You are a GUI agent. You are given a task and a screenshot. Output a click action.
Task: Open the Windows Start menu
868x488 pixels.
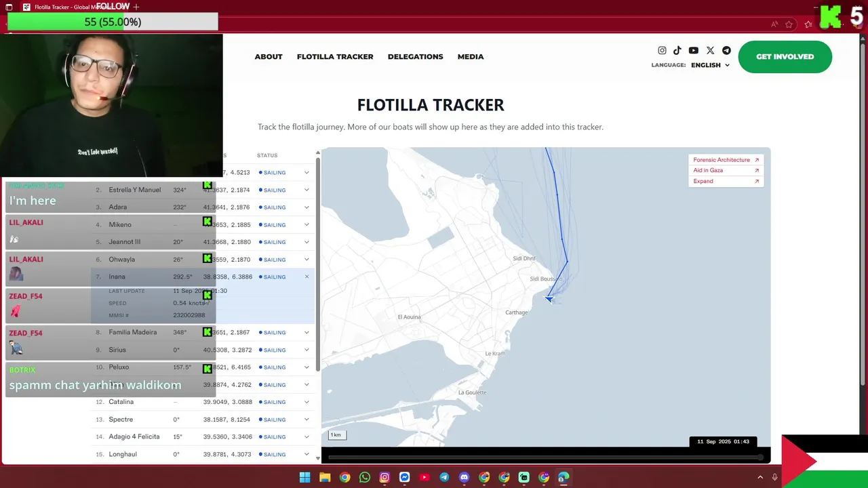point(304,477)
